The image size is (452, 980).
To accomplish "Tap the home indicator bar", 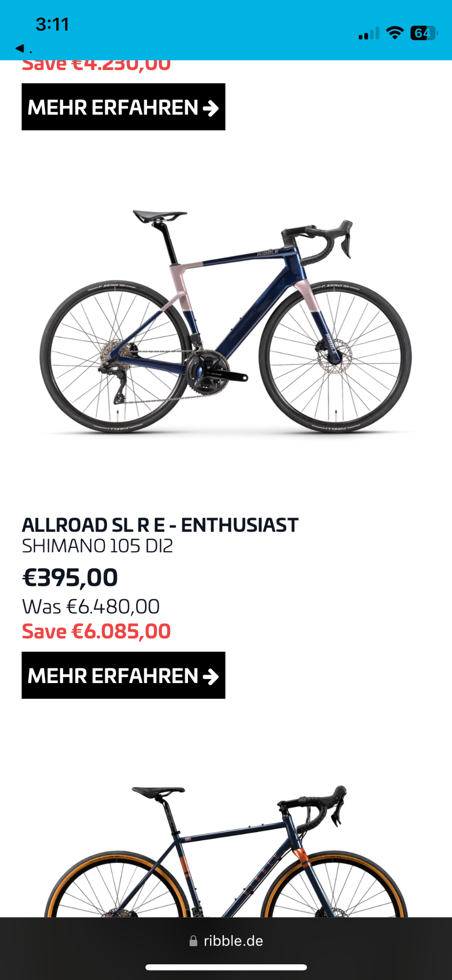I will (x=226, y=967).
